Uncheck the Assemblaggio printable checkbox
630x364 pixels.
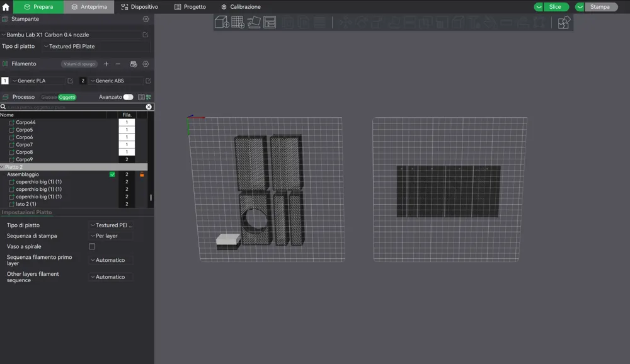[x=112, y=174]
